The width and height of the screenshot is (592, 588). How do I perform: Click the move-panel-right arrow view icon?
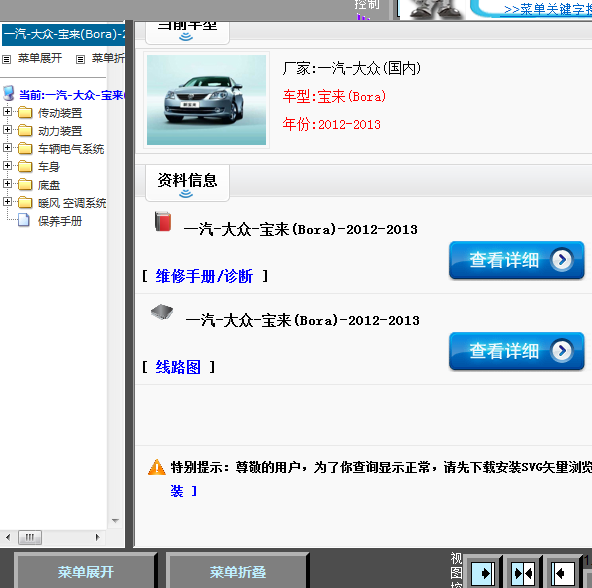click(x=483, y=574)
